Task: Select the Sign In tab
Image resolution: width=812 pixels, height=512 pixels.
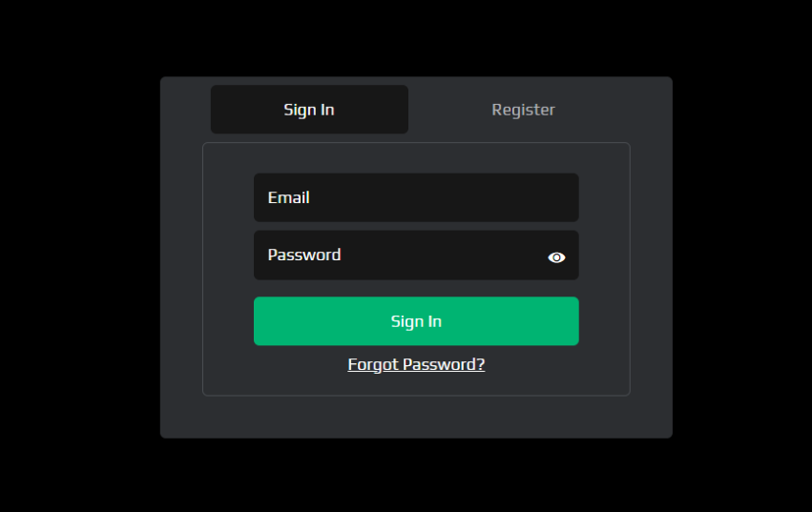Action: (309, 110)
